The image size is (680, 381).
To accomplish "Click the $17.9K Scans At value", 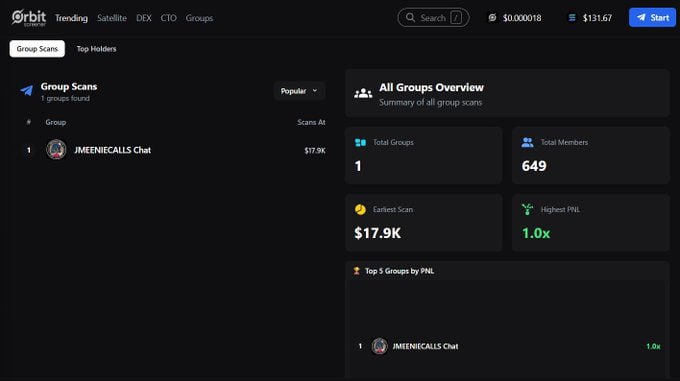I will [315, 150].
